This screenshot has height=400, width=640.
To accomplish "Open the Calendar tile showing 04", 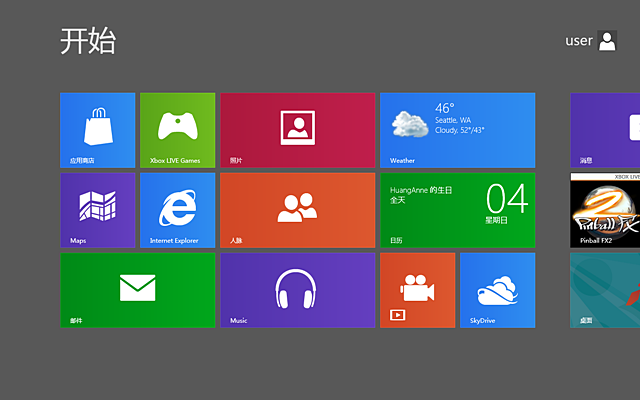I will tap(458, 210).
